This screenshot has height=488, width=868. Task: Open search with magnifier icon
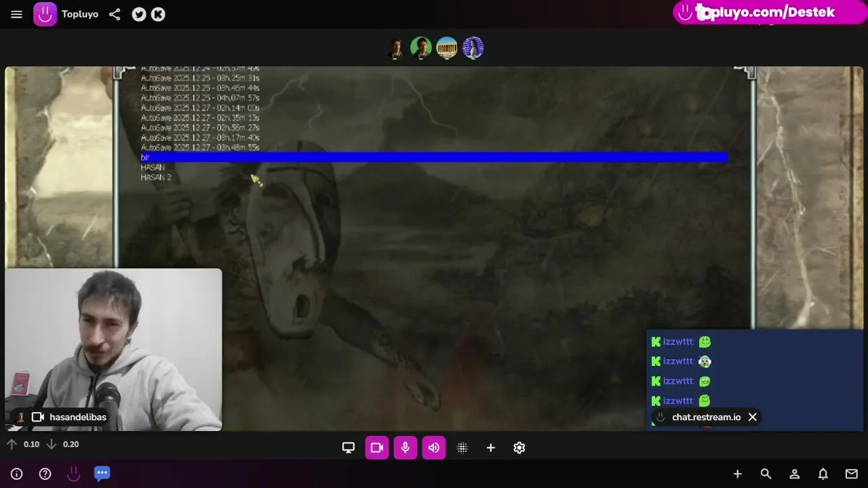(x=766, y=474)
